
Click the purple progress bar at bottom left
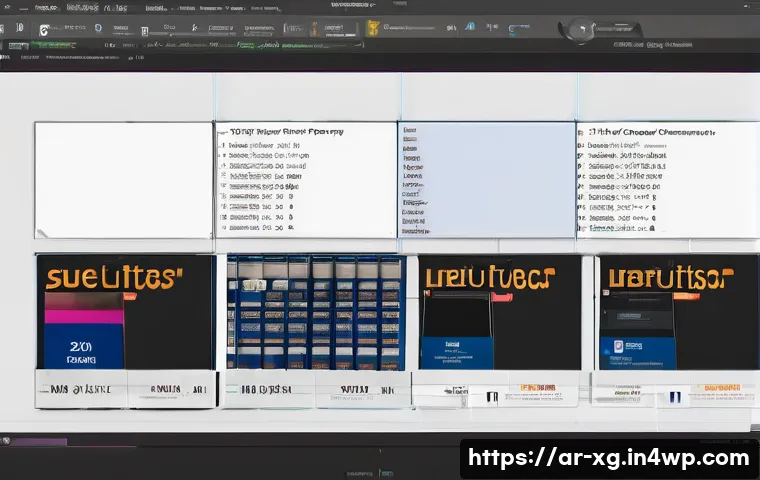pos(39,442)
